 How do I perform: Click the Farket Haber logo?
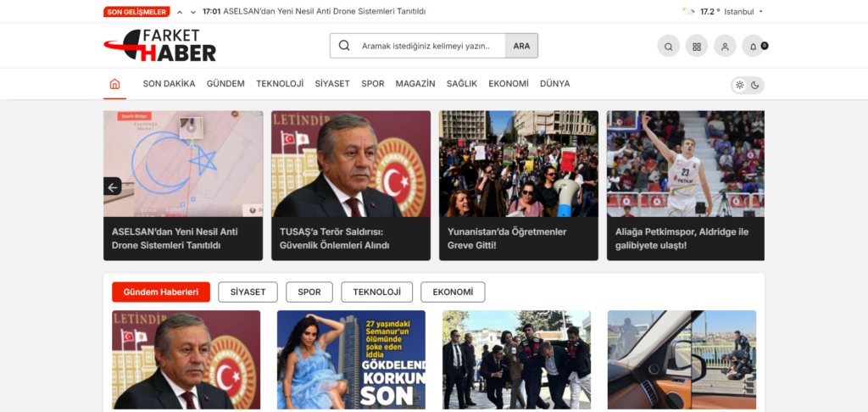tap(160, 46)
